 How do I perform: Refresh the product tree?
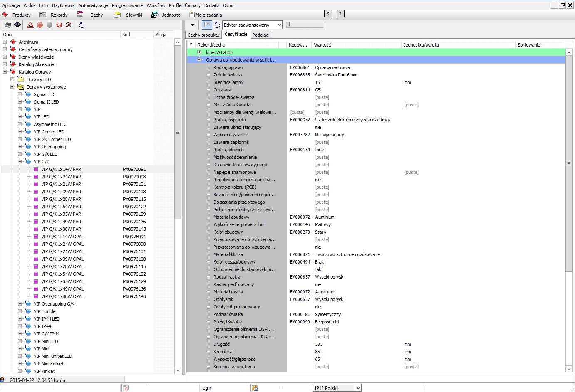coord(81,25)
